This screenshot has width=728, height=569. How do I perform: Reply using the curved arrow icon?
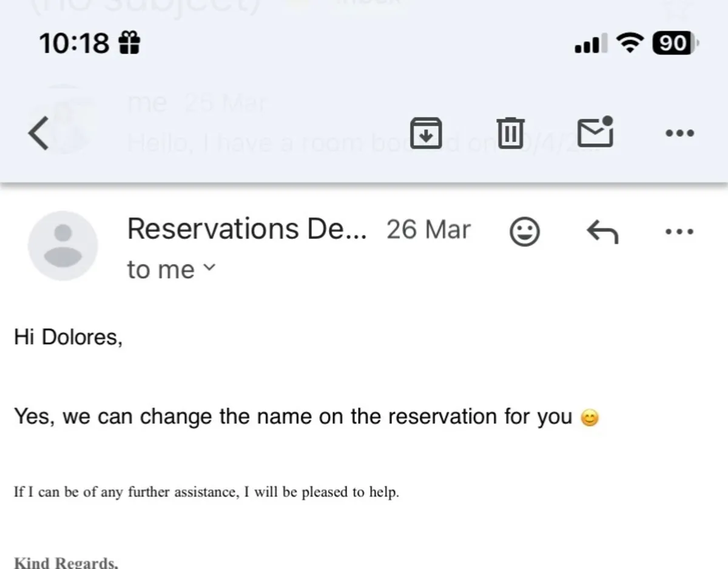coord(602,231)
